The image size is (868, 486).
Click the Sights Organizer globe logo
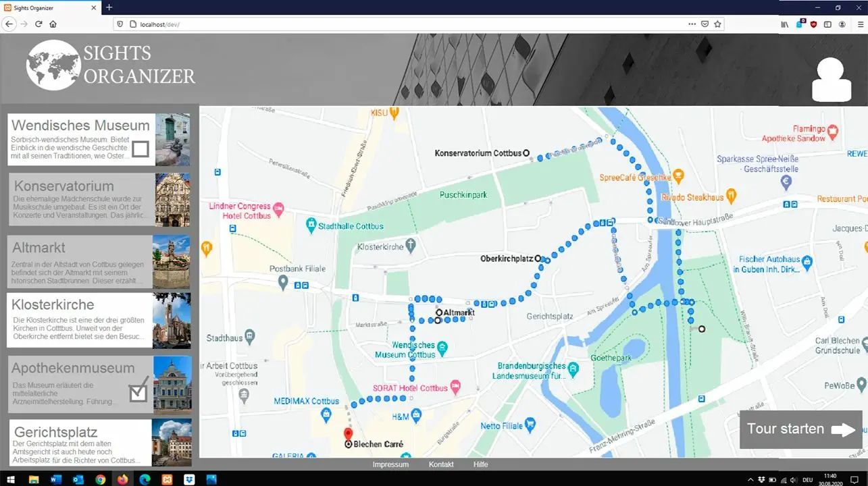(x=53, y=65)
